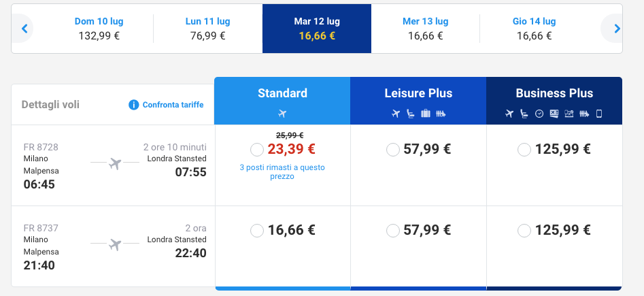Select Standard 16,66 € fare for FR 8737

point(256,231)
